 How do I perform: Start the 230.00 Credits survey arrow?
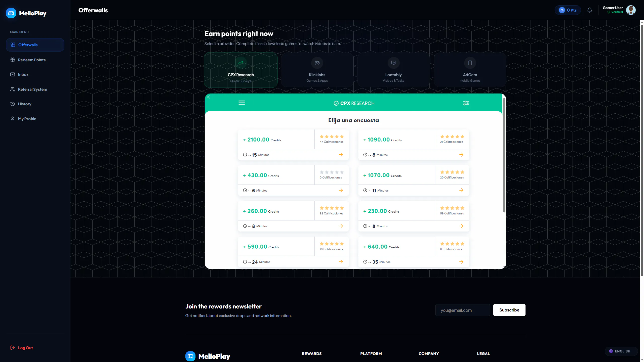coord(461,226)
